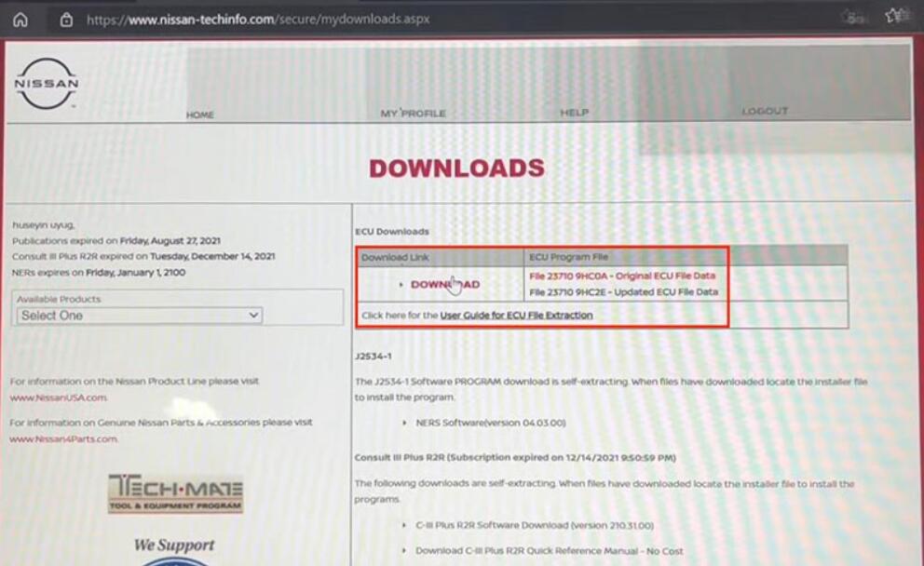Screen dimensions: 924x566
Task: Click the 'ECU Program File' column header
Action: click(568, 257)
